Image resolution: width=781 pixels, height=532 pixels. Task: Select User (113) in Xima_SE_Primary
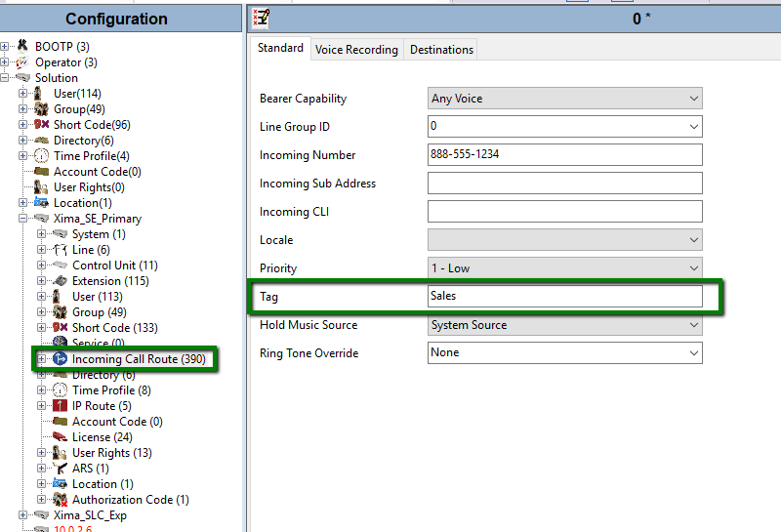(97, 297)
